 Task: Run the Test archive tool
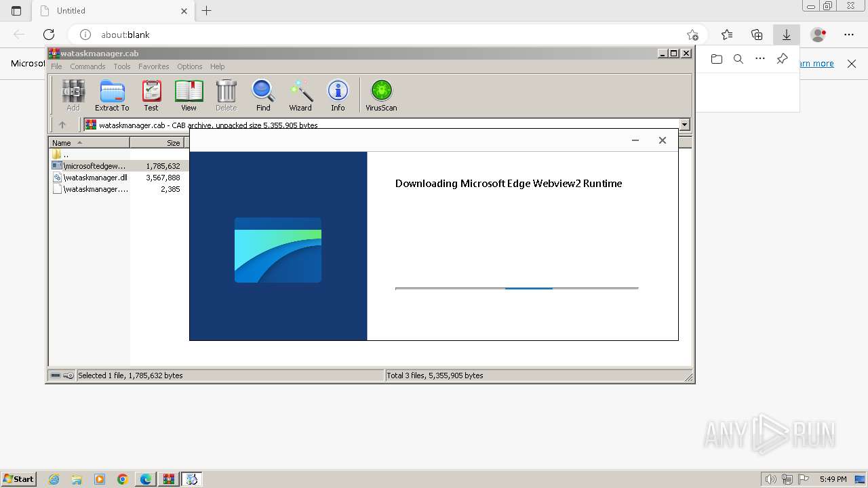tap(151, 95)
